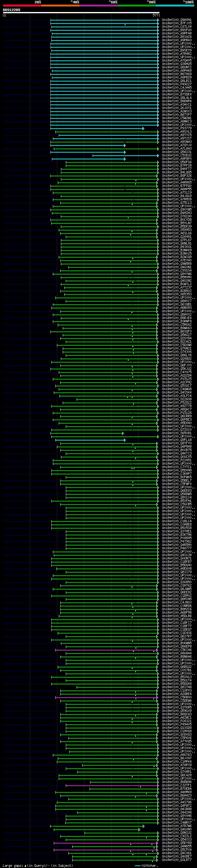Select hit label UniRef100_Q6UNT2
This screenshot has height=868, width=197.
[177, 67]
